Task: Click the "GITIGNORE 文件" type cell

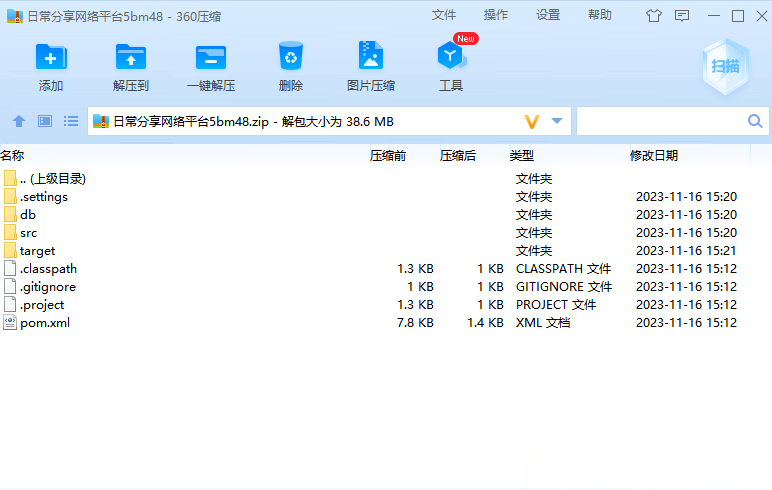Action: 564,287
